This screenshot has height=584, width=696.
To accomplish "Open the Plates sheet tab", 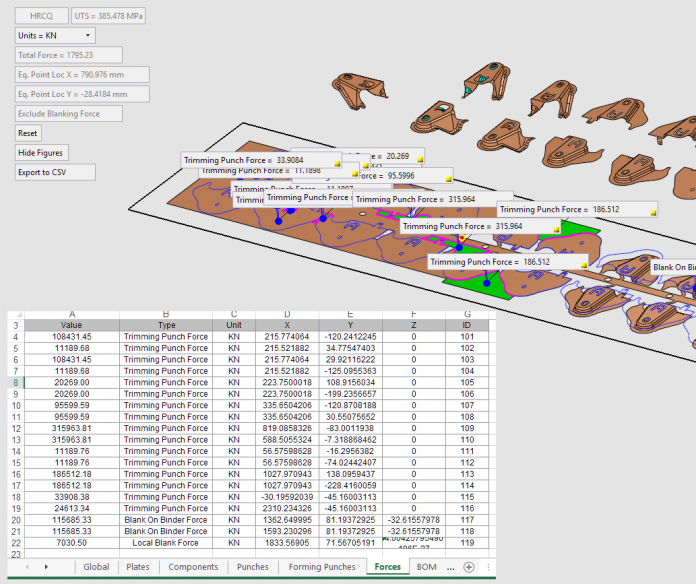I will point(137,567).
